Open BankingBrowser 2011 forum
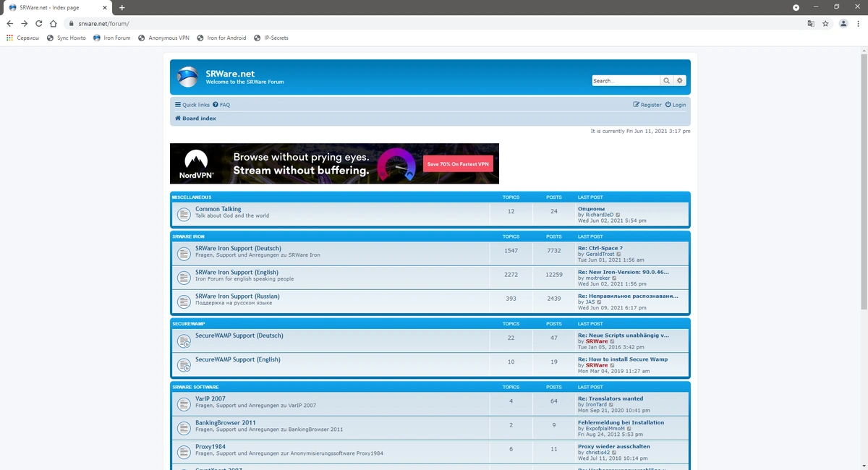 click(226, 422)
